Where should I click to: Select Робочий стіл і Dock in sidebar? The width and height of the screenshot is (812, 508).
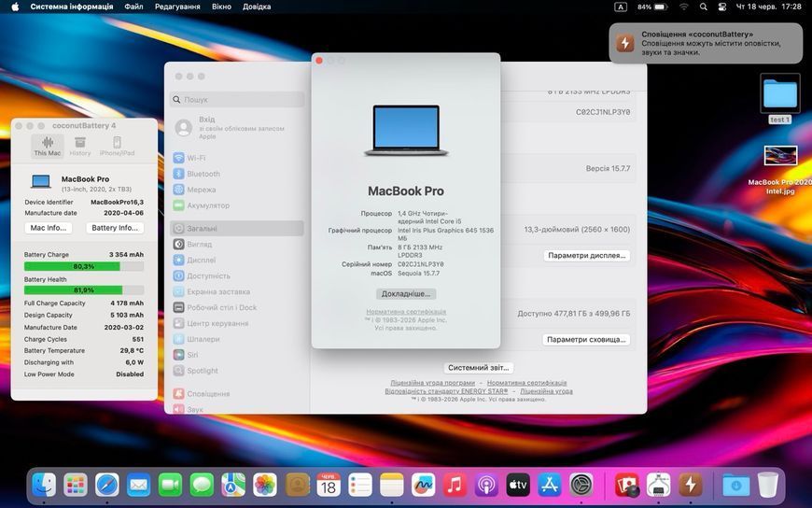coord(237,307)
